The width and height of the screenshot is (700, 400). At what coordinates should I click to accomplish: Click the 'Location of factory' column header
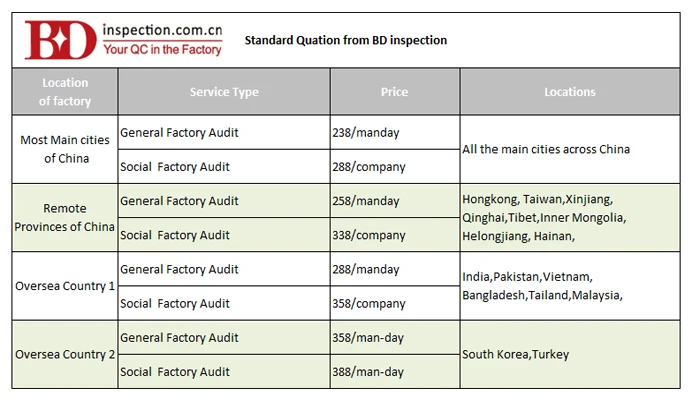[65, 92]
